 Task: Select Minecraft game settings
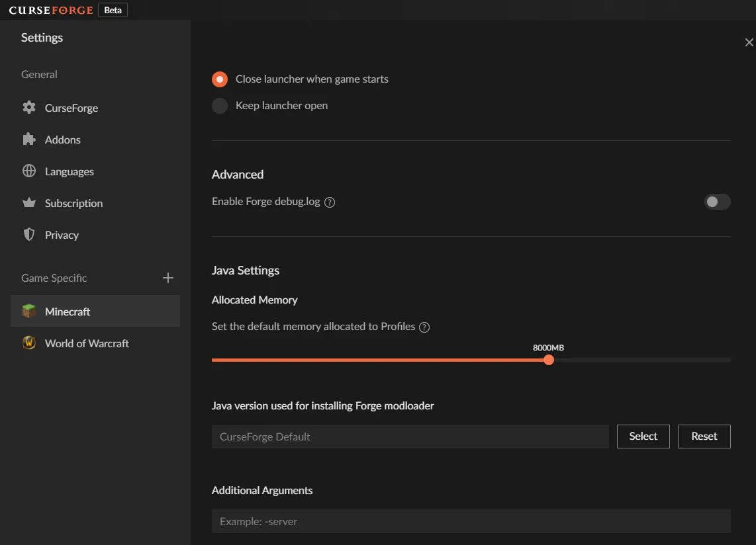(95, 312)
